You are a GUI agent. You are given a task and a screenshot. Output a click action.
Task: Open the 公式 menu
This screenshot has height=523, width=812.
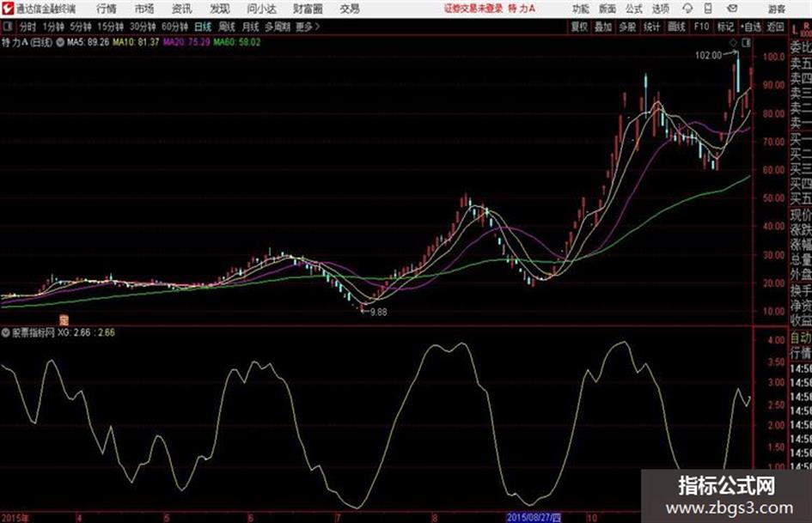[x=634, y=9]
